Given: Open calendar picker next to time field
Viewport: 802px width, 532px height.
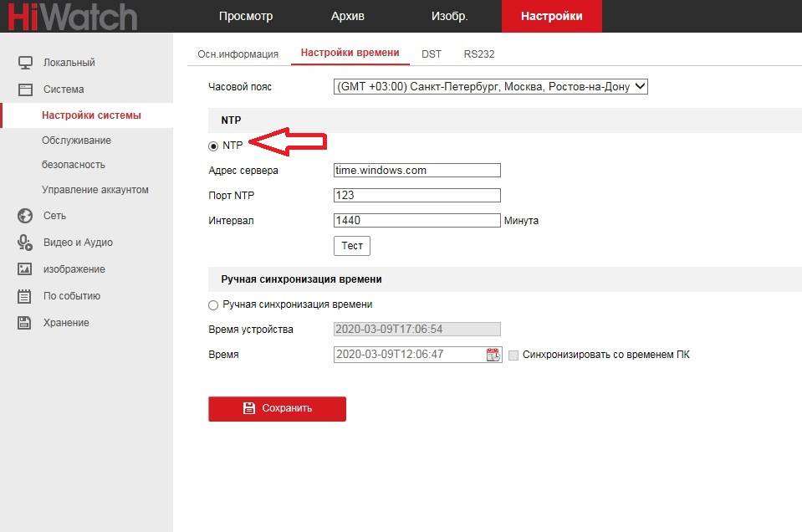Looking at the screenshot, I should [x=493, y=355].
